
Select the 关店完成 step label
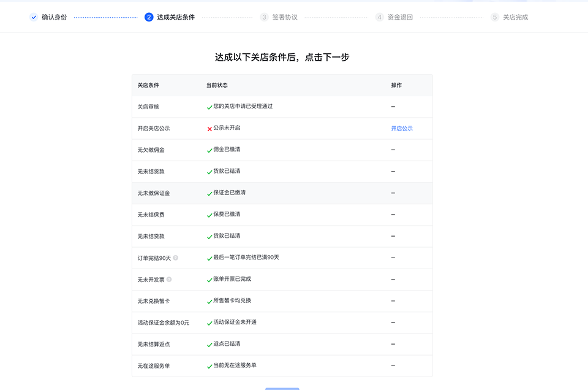515,17
